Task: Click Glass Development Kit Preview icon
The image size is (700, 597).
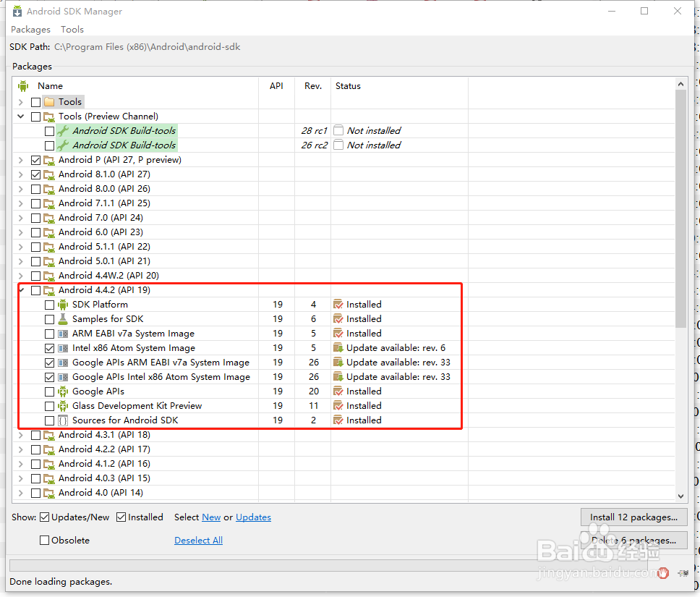Action: pyautogui.click(x=63, y=406)
